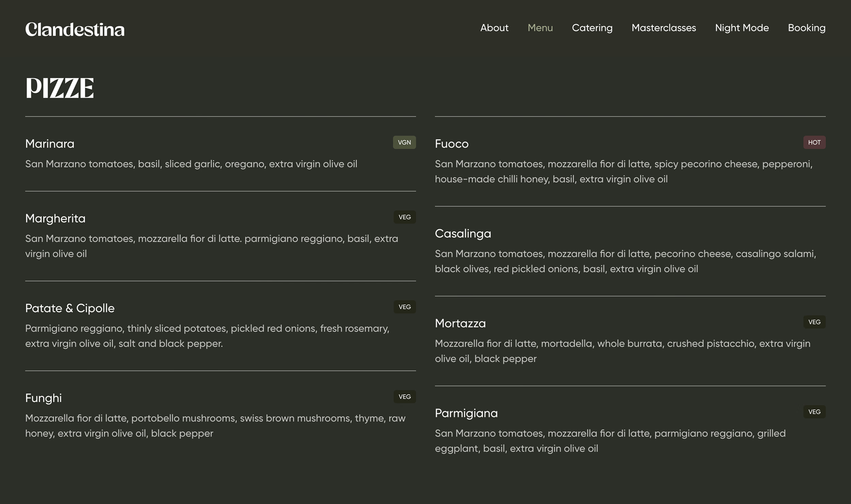Click the Margherita ingredients description

click(x=211, y=246)
